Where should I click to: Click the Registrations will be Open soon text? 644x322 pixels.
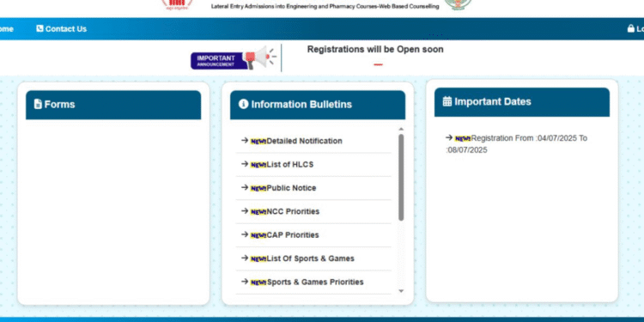[375, 49]
